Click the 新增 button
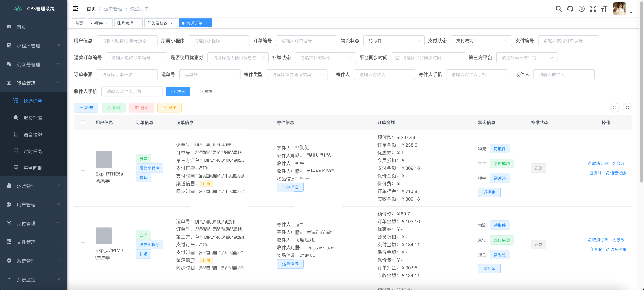Image resolution: width=644 pixels, height=290 pixels. pyautogui.click(x=86, y=108)
